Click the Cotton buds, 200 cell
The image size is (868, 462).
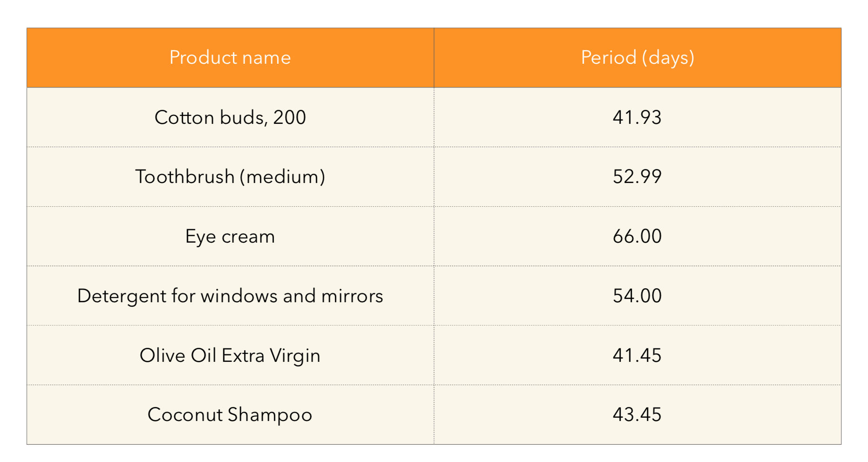click(x=230, y=117)
